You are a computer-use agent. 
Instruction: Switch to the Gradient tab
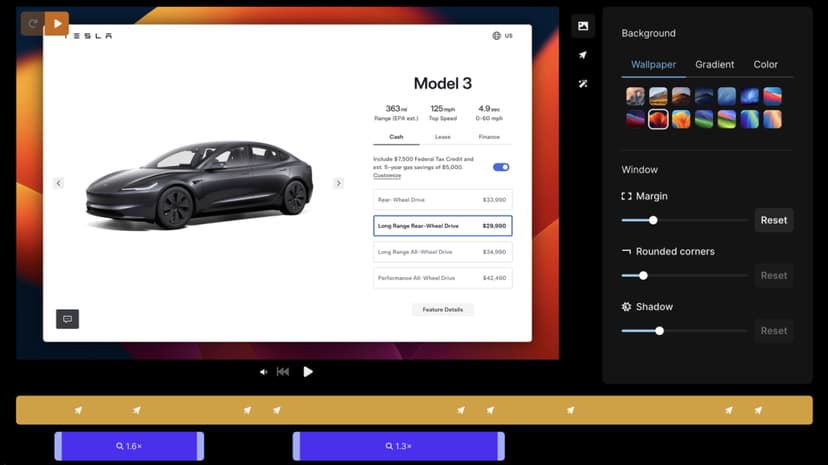click(x=714, y=64)
